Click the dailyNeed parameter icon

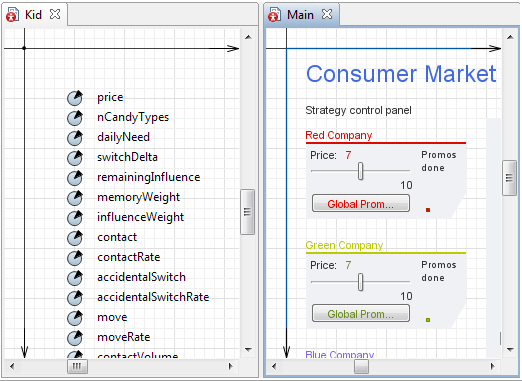coord(75,138)
